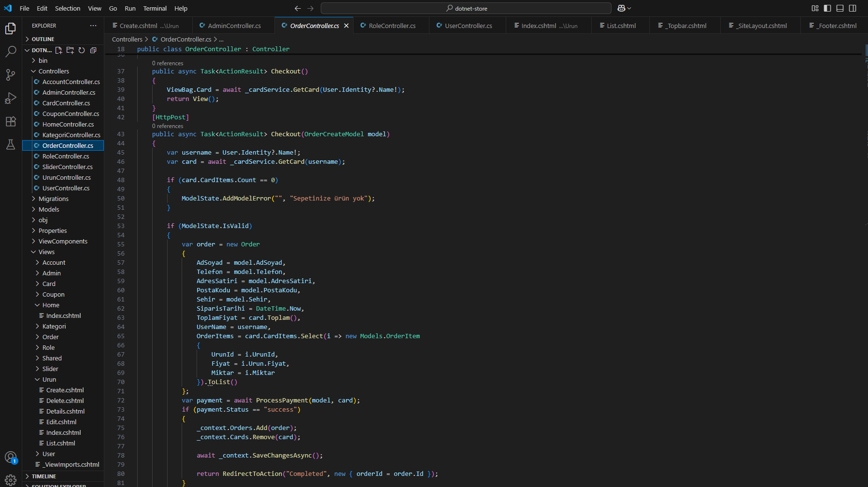Collapse the Views folder
868x487 pixels.
pyautogui.click(x=63, y=252)
